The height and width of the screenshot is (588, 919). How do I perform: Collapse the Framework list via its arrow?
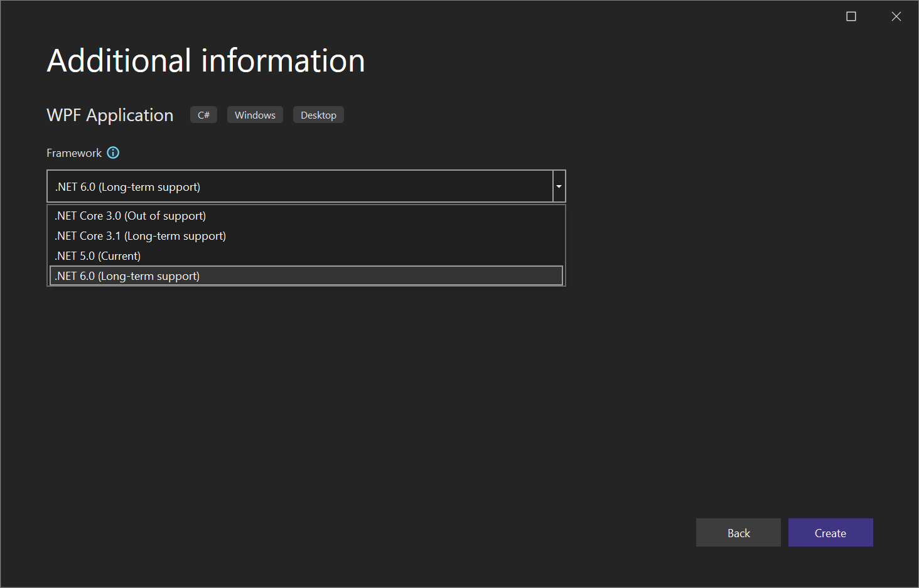point(559,186)
